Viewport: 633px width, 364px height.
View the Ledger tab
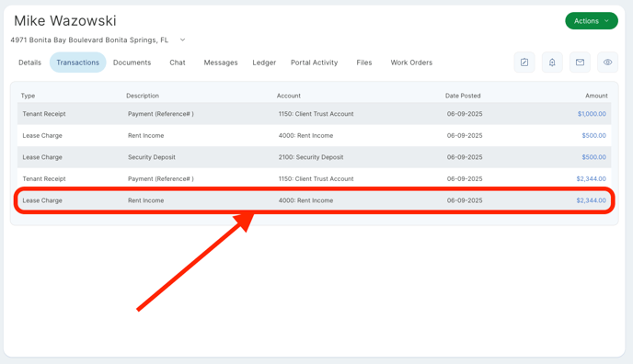tap(264, 63)
